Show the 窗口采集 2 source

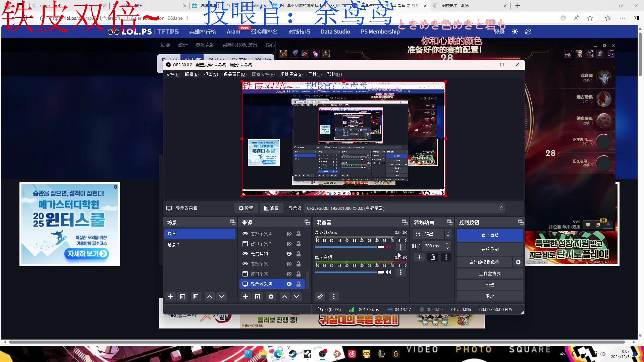(x=289, y=244)
